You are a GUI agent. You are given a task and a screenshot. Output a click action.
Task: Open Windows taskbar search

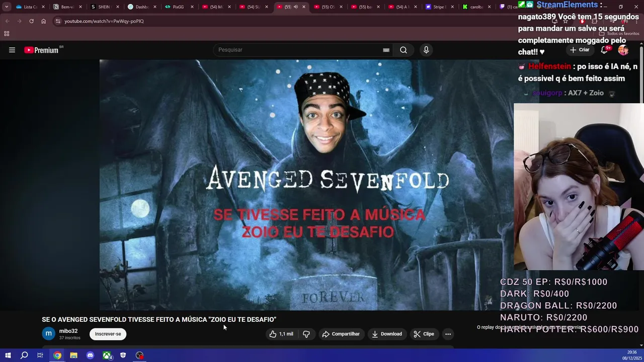pos(24,355)
